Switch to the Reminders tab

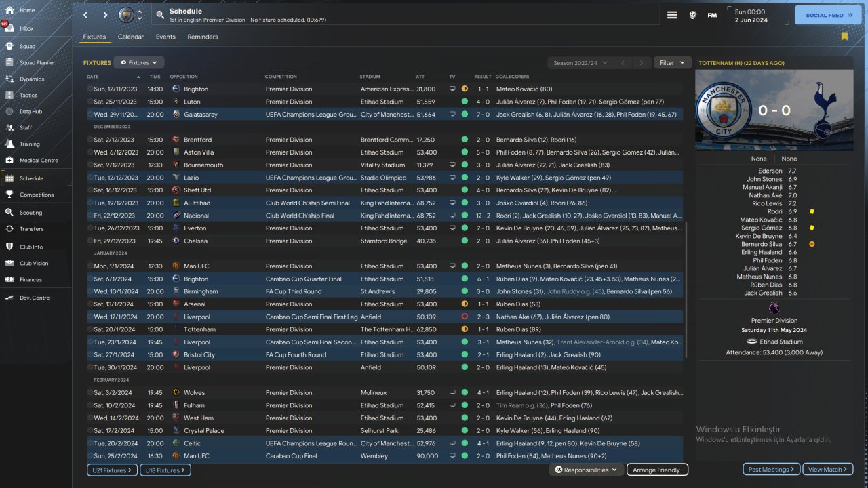point(203,37)
